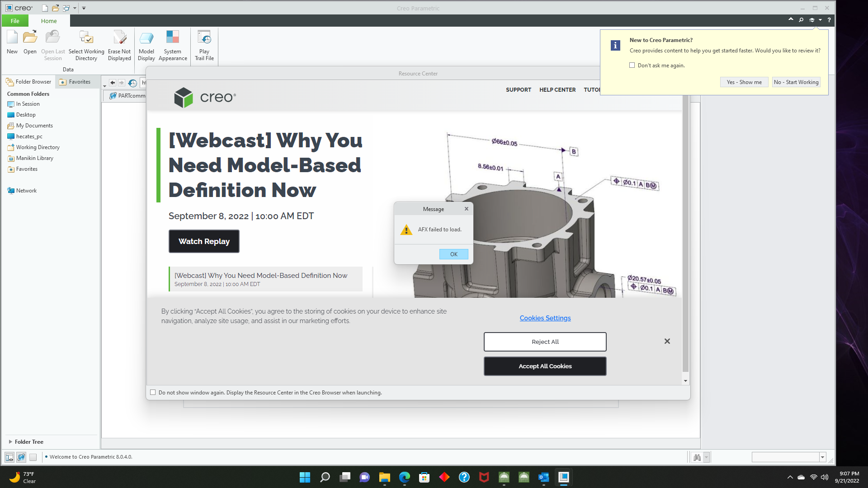Click the Watch Replay button

tap(204, 241)
